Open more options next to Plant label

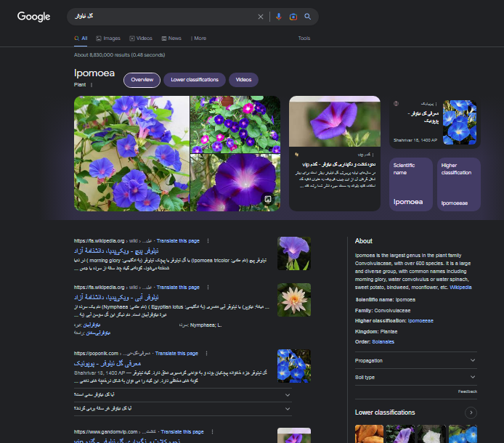(x=92, y=85)
